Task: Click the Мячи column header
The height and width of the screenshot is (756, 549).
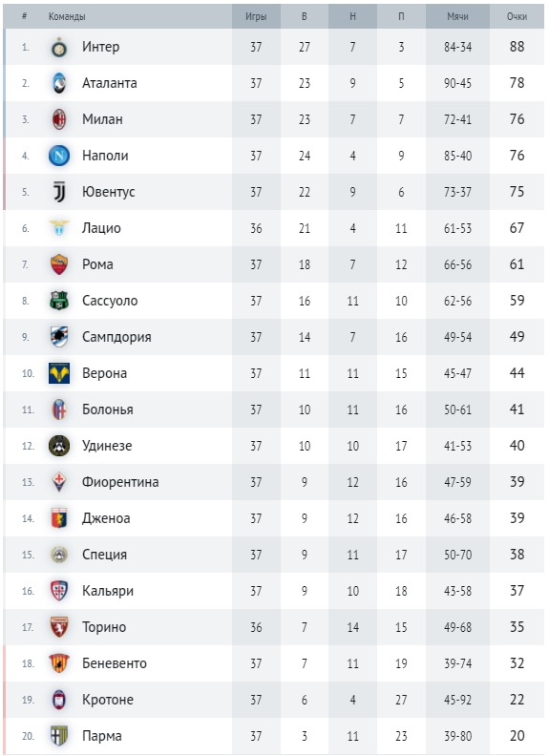Action: (457, 16)
